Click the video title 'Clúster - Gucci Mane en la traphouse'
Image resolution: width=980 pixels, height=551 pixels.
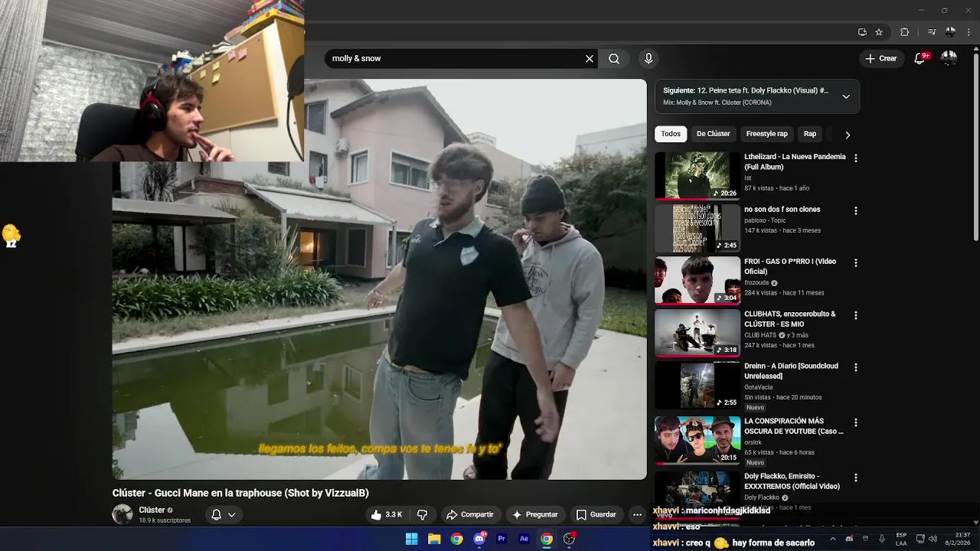[240, 493]
